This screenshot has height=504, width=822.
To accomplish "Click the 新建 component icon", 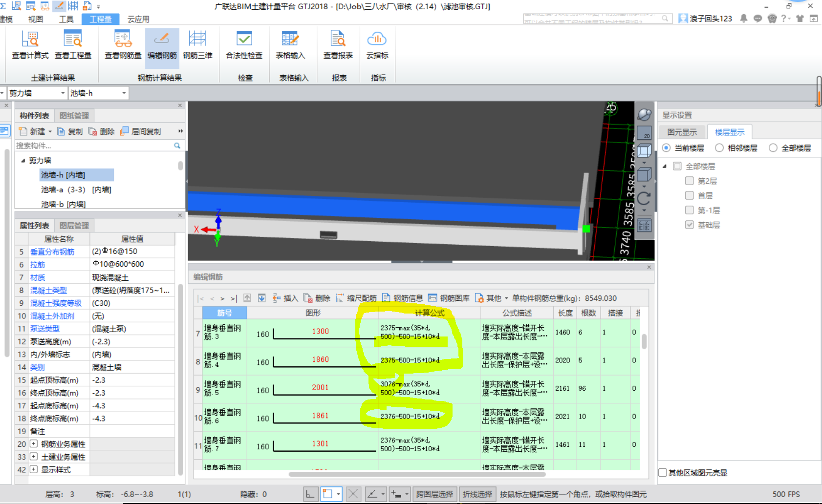I will point(23,131).
